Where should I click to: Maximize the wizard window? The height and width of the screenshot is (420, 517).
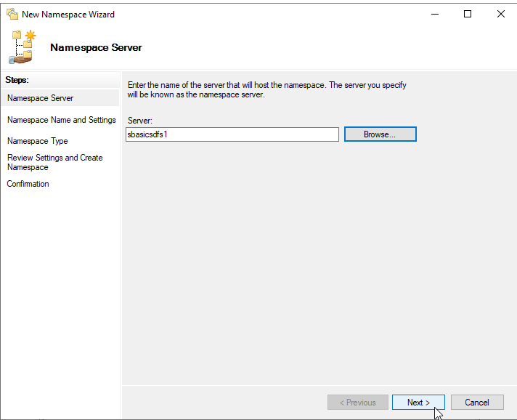[x=468, y=15]
